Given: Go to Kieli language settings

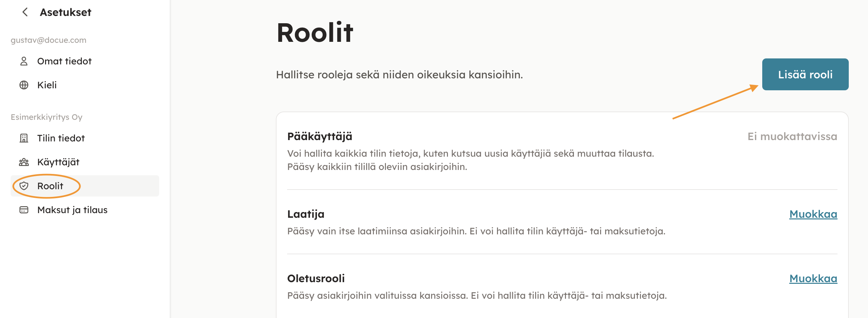Looking at the screenshot, I should [47, 85].
